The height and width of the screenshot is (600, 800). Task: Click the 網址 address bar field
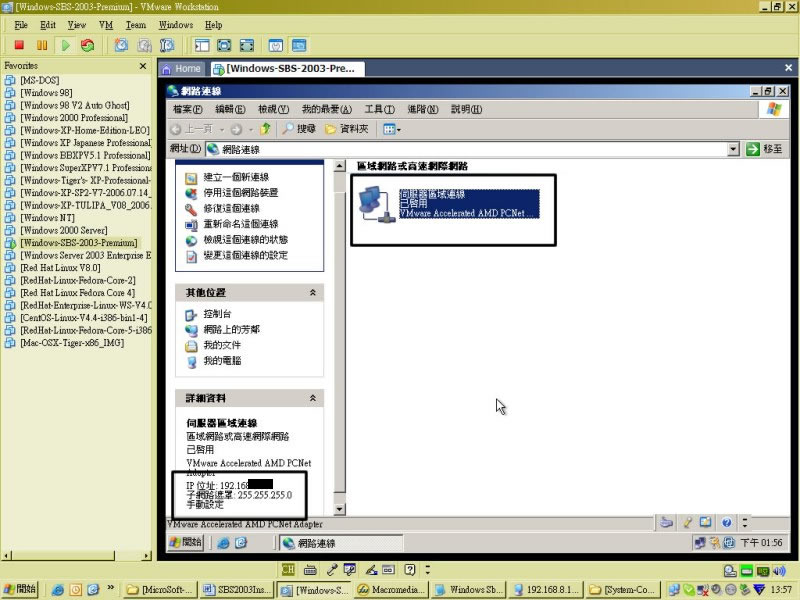coord(466,149)
